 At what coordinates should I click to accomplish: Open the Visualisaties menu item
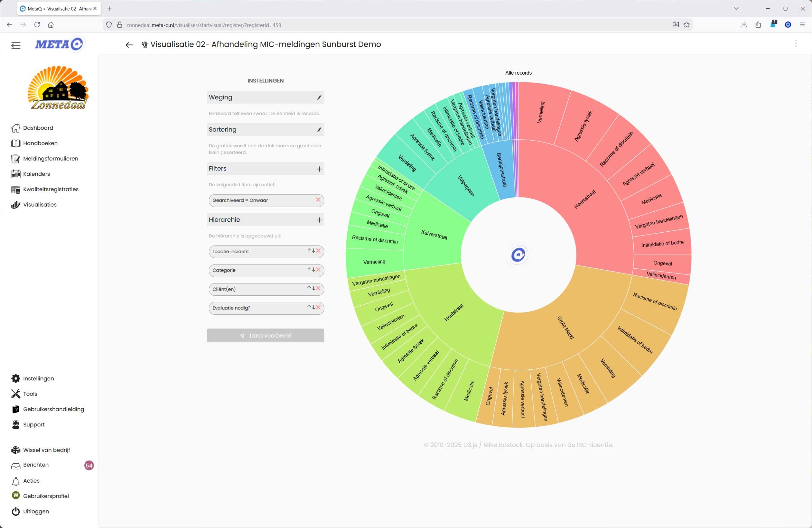(40, 204)
